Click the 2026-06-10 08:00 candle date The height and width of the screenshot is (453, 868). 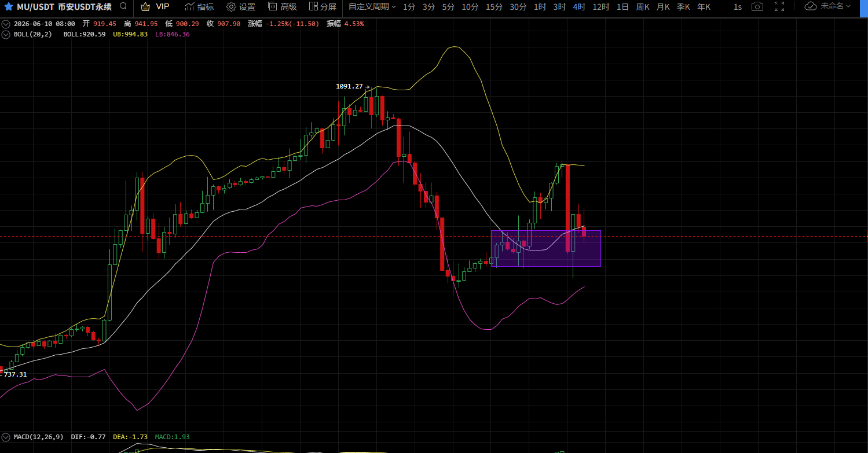click(x=44, y=24)
